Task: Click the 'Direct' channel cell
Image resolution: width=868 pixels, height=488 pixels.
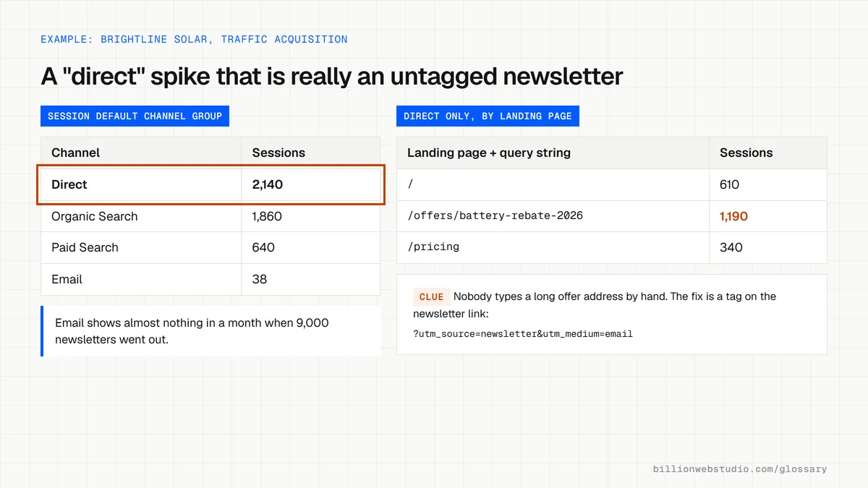Action: tap(140, 184)
